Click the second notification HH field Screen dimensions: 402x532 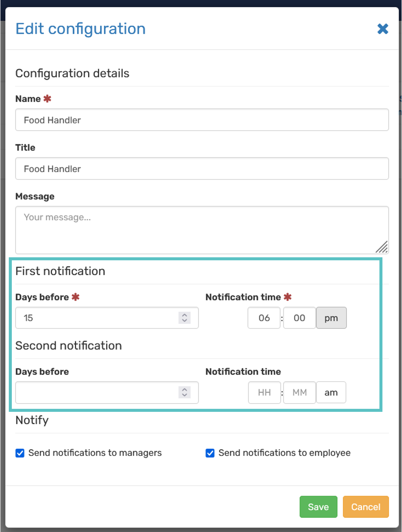(264, 392)
